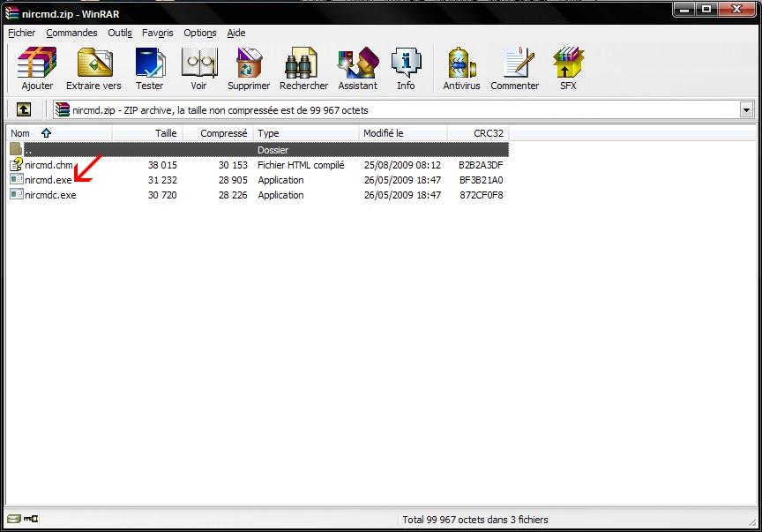Sort by the Modifié le column header

click(403, 132)
